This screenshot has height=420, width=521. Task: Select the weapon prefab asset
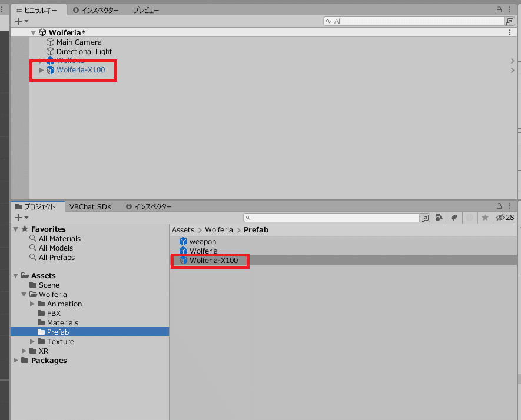click(203, 241)
